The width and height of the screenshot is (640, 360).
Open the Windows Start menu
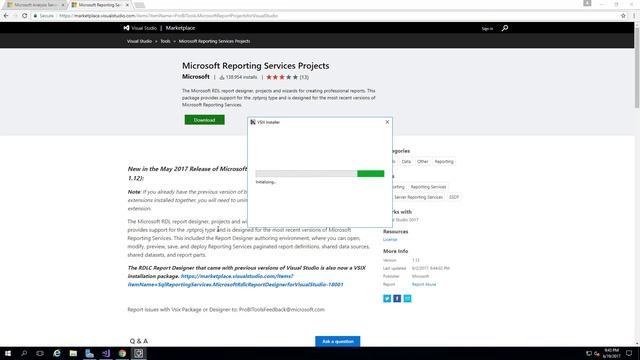tap(8, 353)
